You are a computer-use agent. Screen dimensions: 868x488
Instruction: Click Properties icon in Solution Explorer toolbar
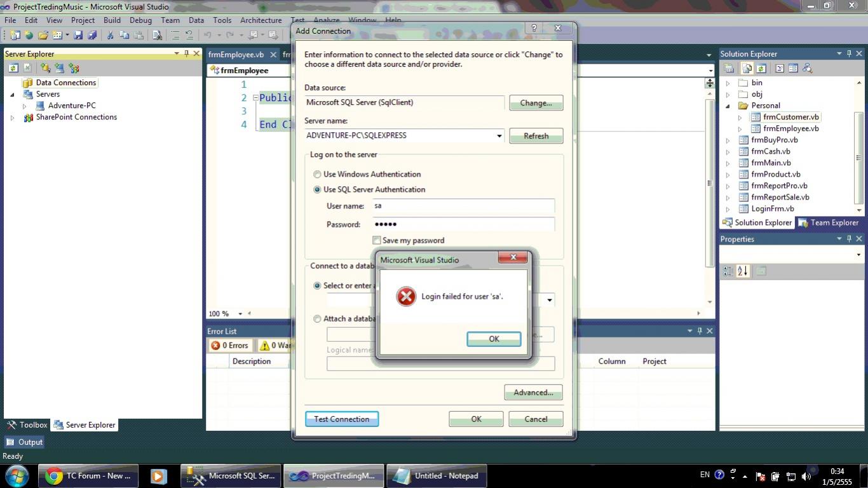coord(729,68)
